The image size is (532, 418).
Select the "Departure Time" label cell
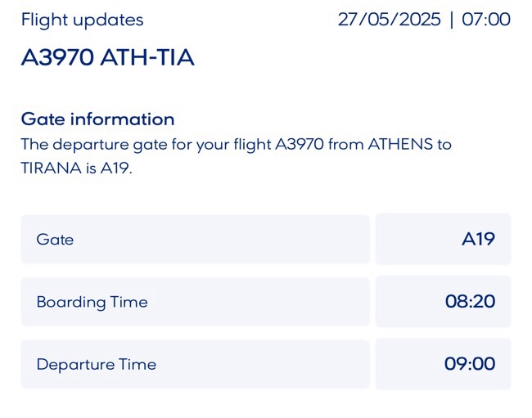(x=195, y=364)
